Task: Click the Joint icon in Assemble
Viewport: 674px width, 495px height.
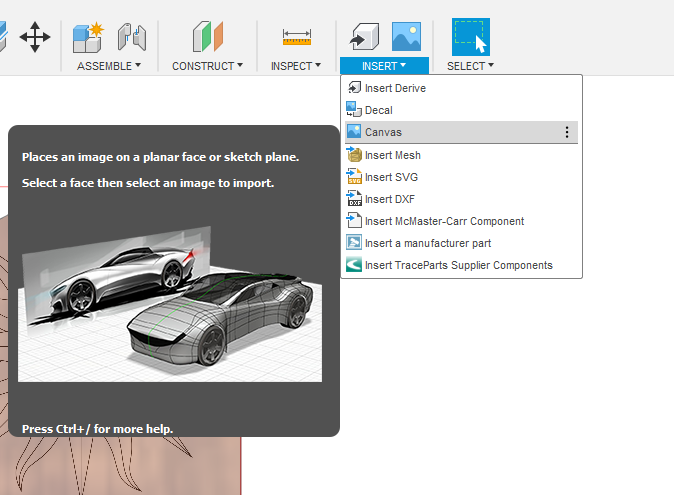Action: coord(132,37)
